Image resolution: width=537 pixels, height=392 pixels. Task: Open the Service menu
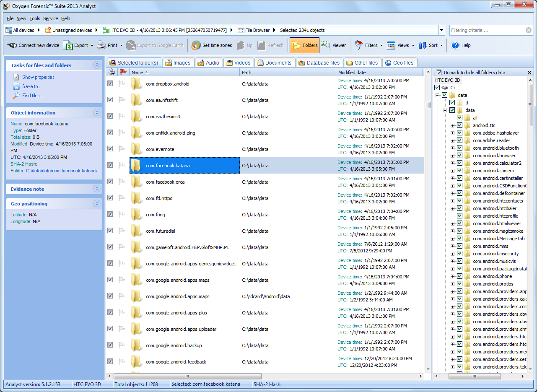click(51, 18)
